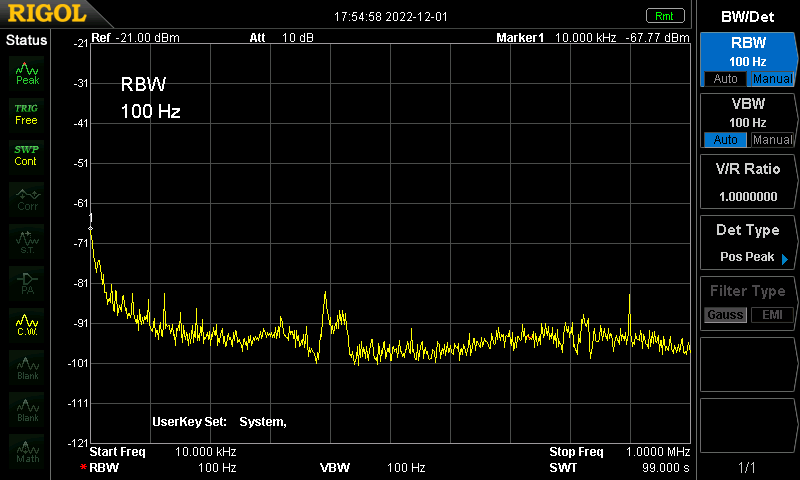The width and height of the screenshot is (800, 480).
Task: Click the bottom VBW 100 Hz readout
Action: pos(372,468)
